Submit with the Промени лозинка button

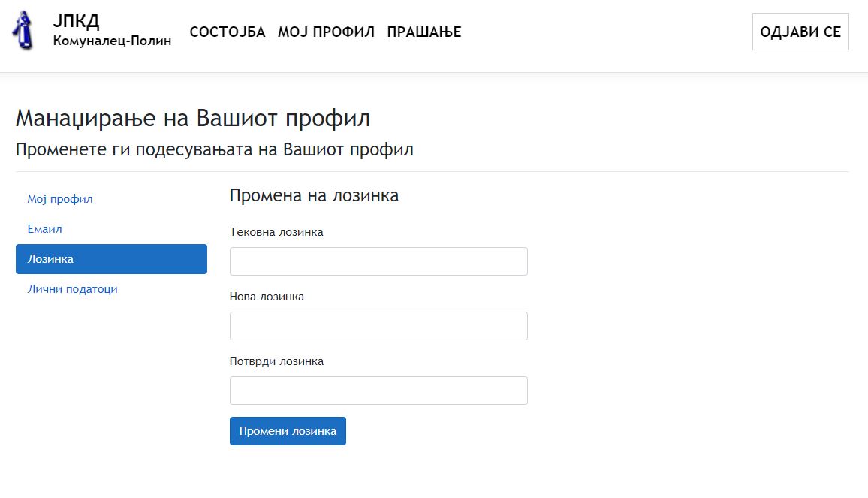click(x=288, y=431)
